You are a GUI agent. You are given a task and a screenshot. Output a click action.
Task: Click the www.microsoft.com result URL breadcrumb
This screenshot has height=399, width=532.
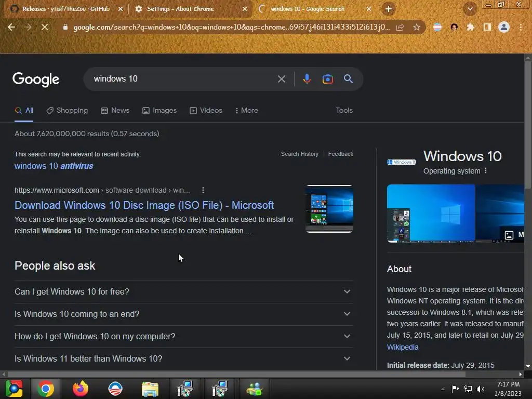tap(102, 190)
